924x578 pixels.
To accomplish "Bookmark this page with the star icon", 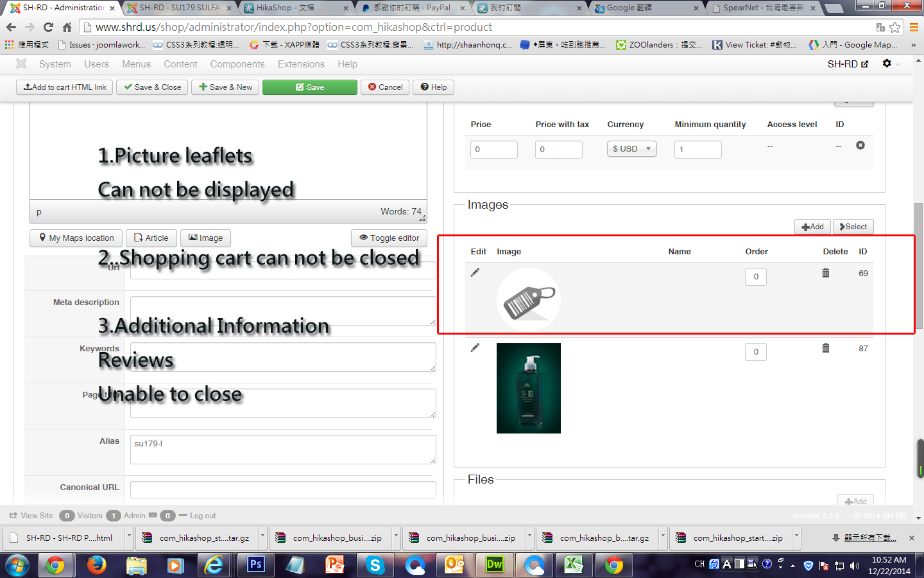I will (895, 27).
